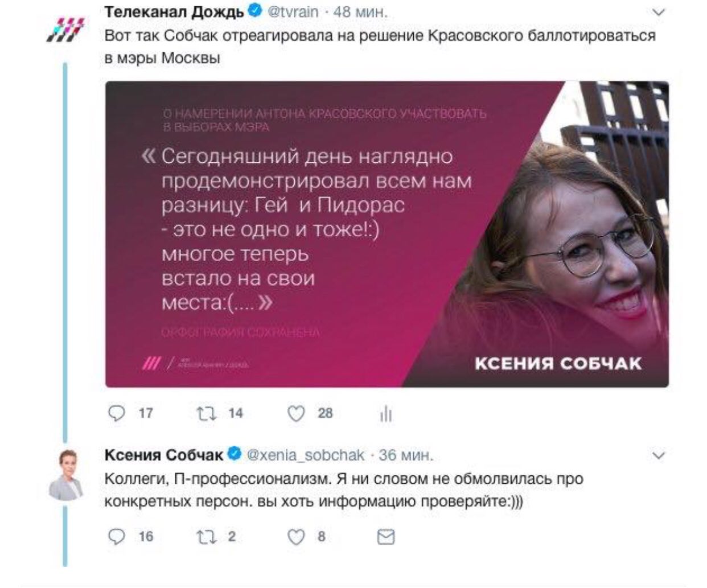The image size is (707, 588).
Task: Click the Телеканал Дождь display name
Action: pyautogui.click(x=174, y=11)
